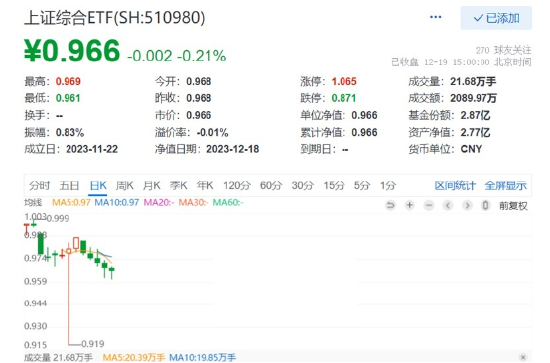Click the 成立日 date 2023-11-22
Viewport: 550px width, 363px height.
click(x=92, y=149)
